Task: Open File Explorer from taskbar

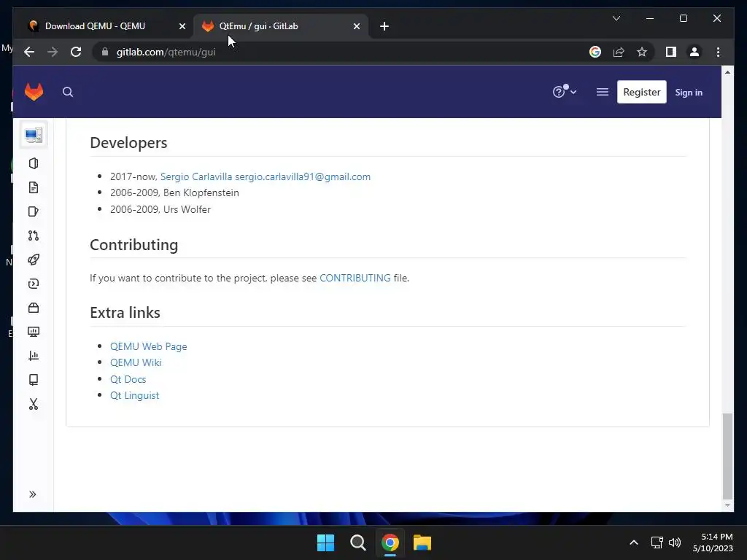Action: (422, 542)
